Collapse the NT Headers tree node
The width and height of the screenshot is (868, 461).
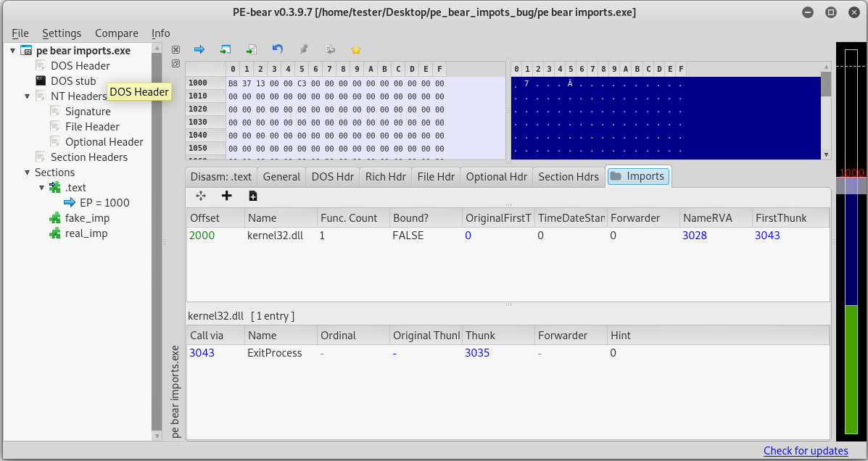pos(27,96)
